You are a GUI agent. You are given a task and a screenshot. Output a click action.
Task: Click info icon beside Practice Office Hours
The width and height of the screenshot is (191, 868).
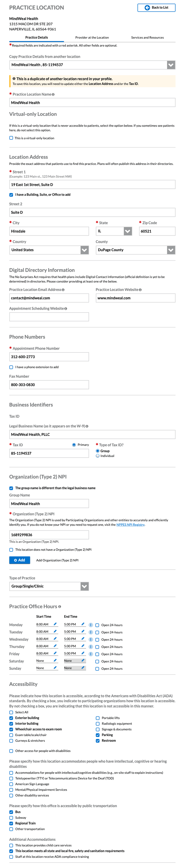coord(60,607)
